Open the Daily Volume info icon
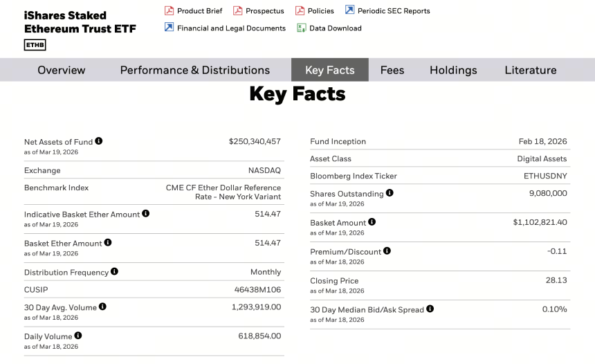 [x=77, y=335]
